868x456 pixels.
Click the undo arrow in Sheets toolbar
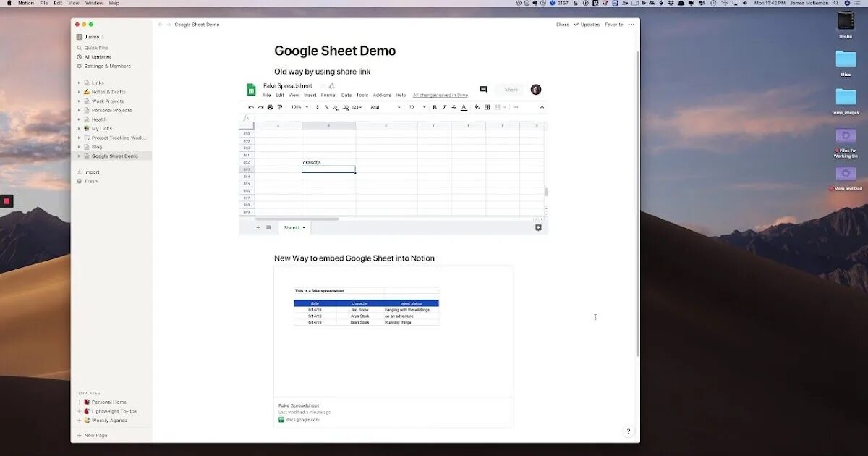coord(251,107)
